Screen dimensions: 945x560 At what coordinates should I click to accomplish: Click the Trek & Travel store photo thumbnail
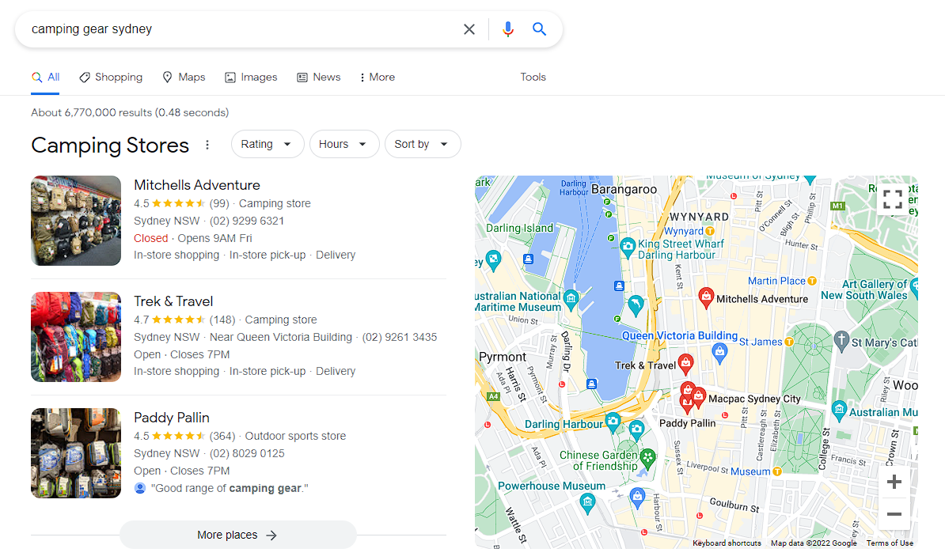tap(75, 336)
